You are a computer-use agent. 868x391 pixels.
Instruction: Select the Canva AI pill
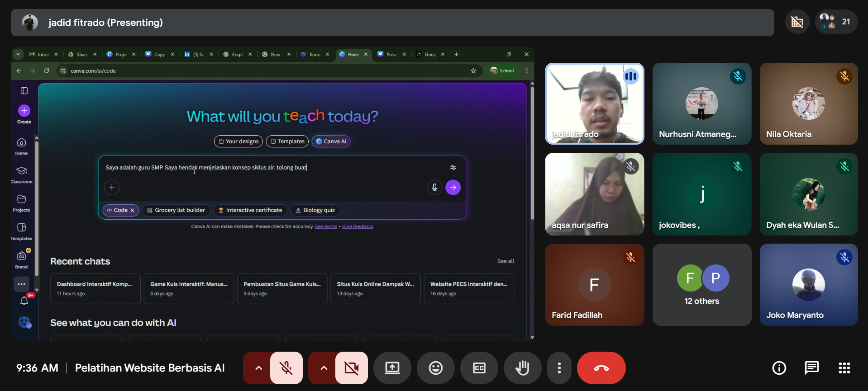coord(331,141)
